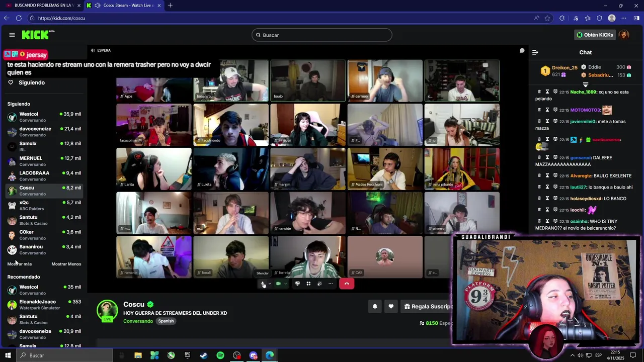Open File Explorer from the taskbar
Image resolution: width=644 pixels, height=362 pixels.
[138, 355]
